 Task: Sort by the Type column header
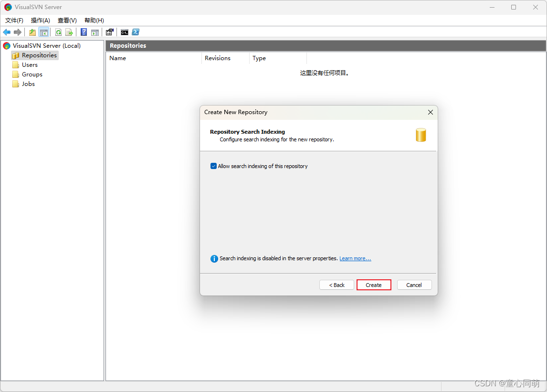(278, 58)
